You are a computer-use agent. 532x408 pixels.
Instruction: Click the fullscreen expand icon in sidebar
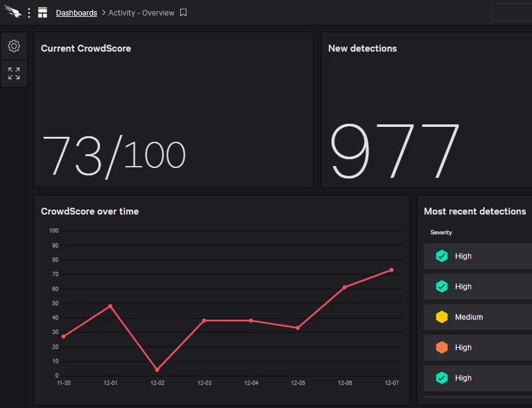point(14,73)
